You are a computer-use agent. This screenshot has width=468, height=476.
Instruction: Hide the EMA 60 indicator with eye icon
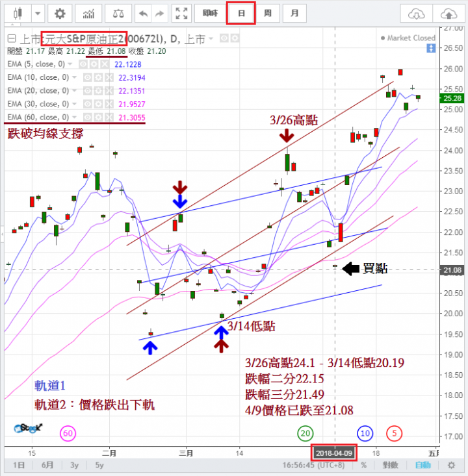pos(88,117)
